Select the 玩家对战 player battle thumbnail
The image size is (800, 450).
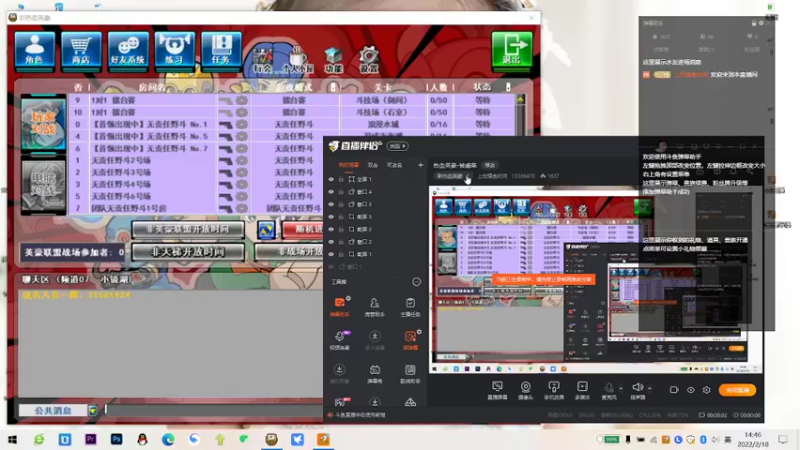tap(43, 124)
